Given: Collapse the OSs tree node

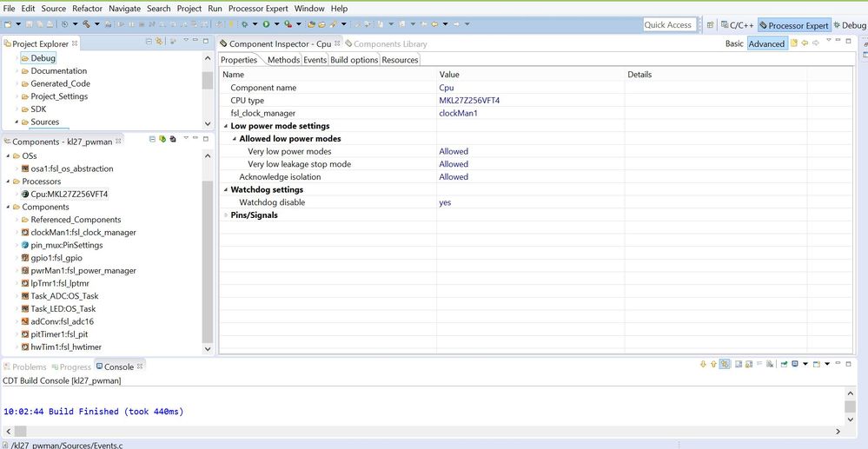Looking at the screenshot, I should pos(8,156).
